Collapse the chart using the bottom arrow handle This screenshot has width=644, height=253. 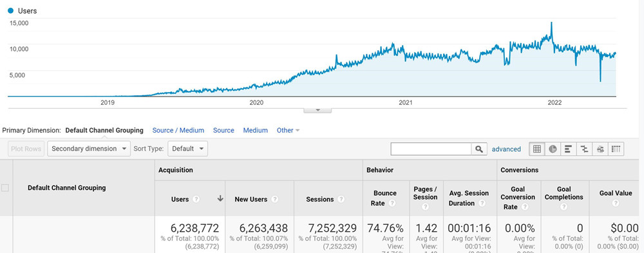pyautogui.click(x=317, y=110)
